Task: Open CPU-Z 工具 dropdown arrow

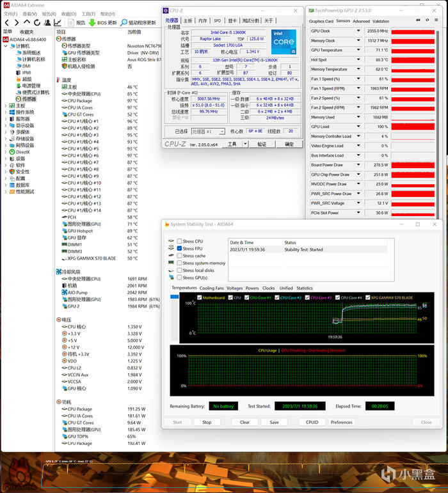Action: [245, 144]
